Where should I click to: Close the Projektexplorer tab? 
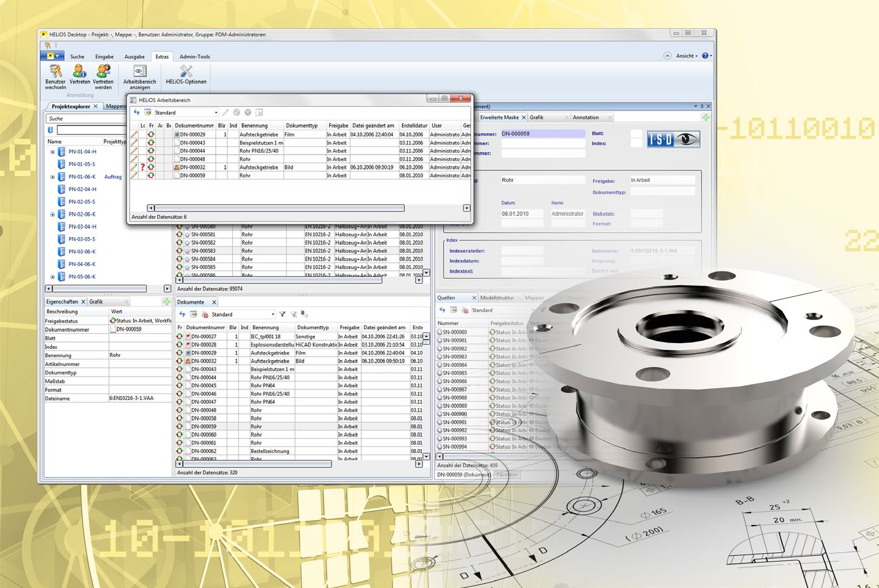pyautogui.click(x=95, y=107)
